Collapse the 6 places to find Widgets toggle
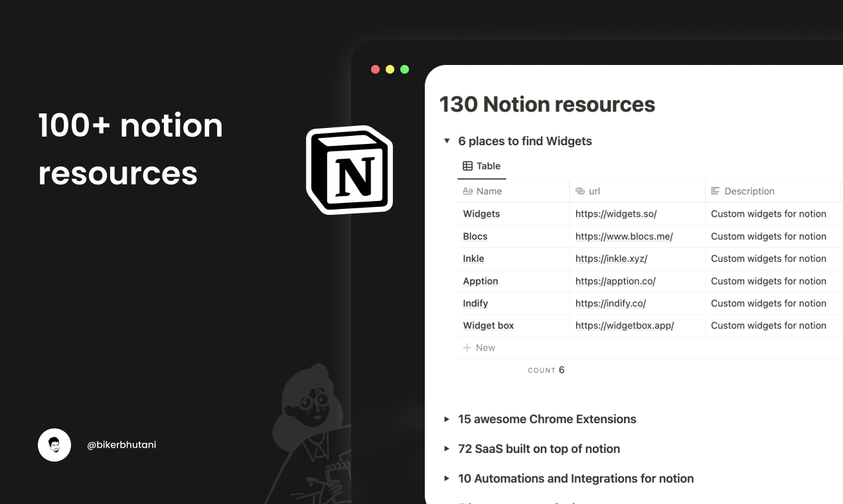This screenshot has height=504, width=843. 447,141
